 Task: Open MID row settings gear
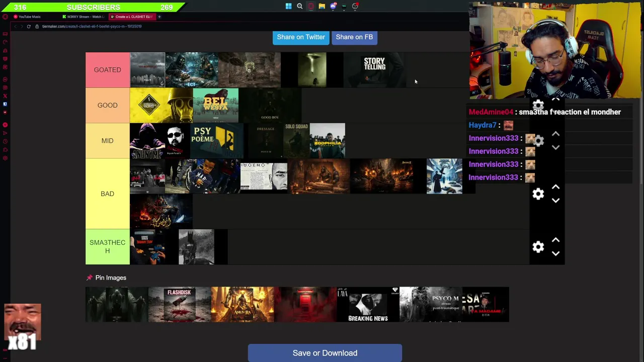click(x=538, y=141)
